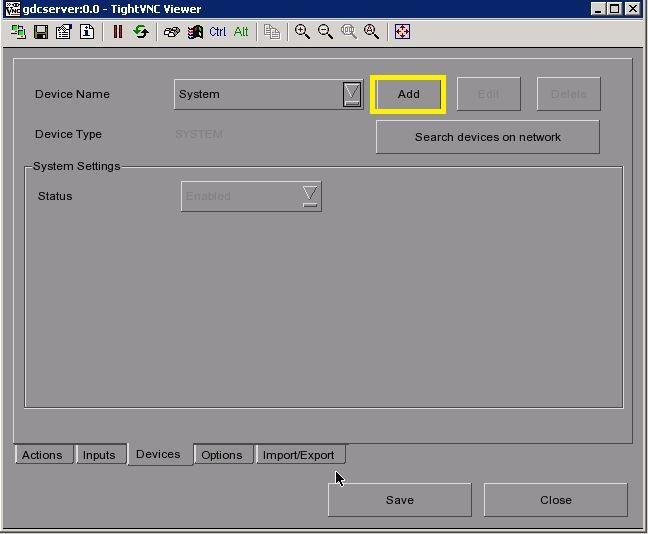Click the Close button at bottom
This screenshot has height=534, width=648.
(556, 500)
